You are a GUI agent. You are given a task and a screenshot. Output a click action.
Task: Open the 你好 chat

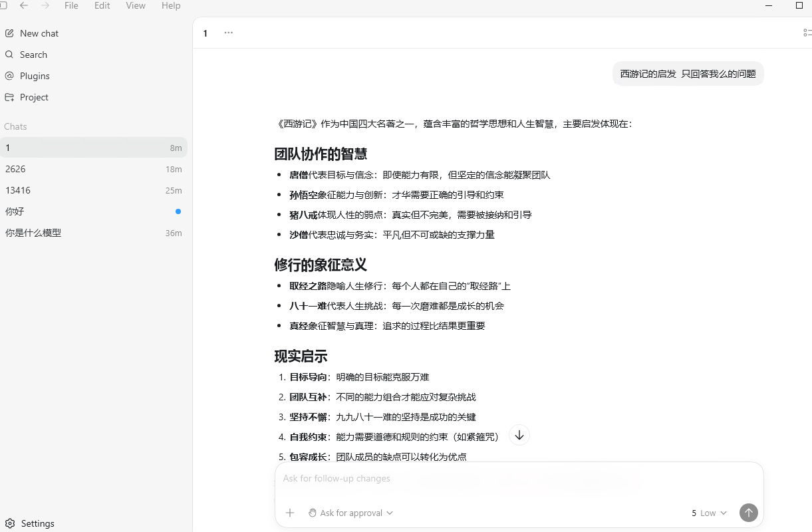point(94,211)
